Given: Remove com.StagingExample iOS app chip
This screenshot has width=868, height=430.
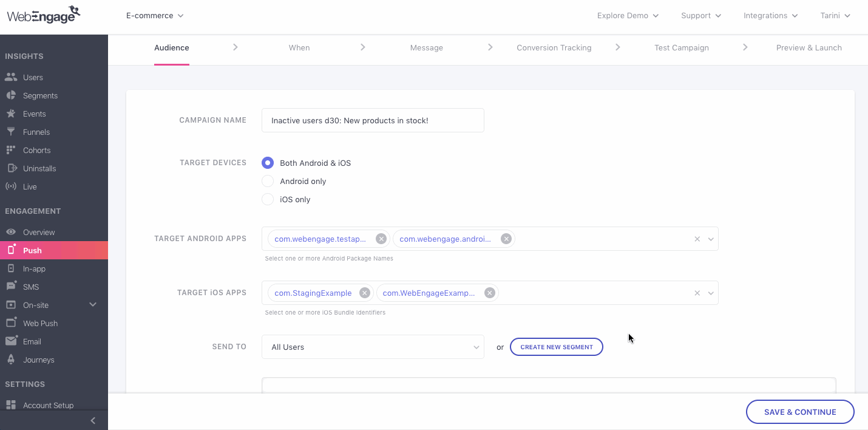Looking at the screenshot, I should [365, 293].
